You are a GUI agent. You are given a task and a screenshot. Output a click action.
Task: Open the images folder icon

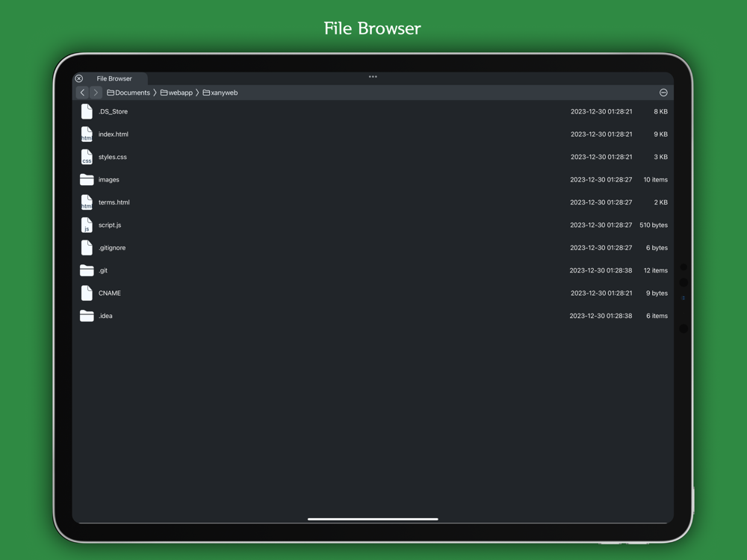point(87,179)
